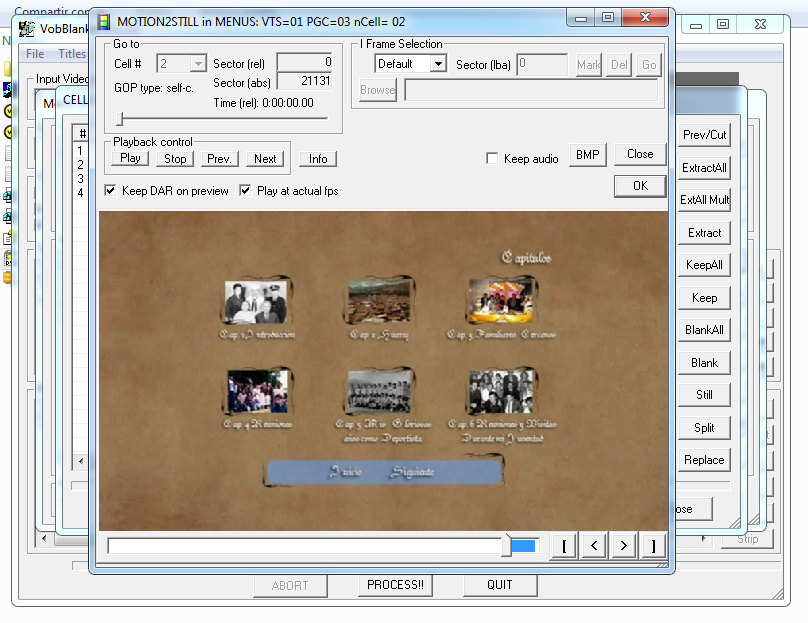Step forward with the > button
Viewport: 808px width, 623px height.
coord(624,546)
